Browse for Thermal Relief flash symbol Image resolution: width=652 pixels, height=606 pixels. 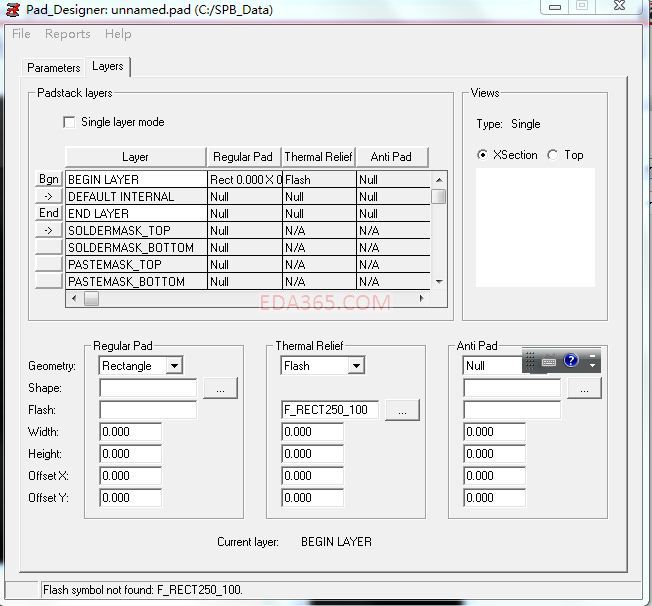pyautogui.click(x=402, y=410)
